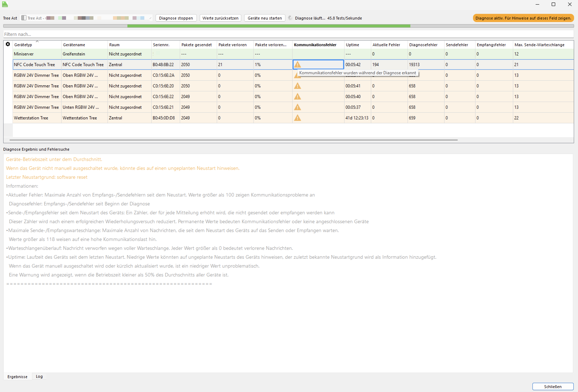Screen dimensions: 578x392
Task: Click warning icon in NFC Code Touch row
Action: click(x=298, y=65)
